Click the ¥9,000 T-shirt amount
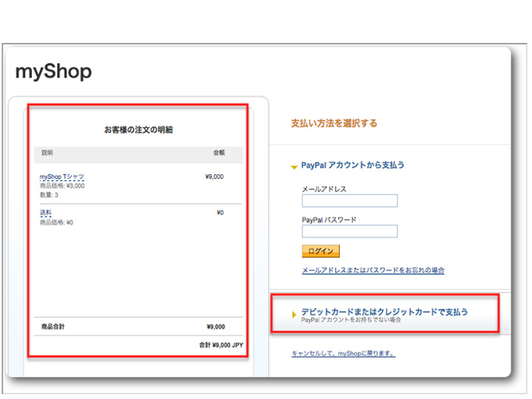The height and width of the screenshot is (399, 532). point(214,177)
